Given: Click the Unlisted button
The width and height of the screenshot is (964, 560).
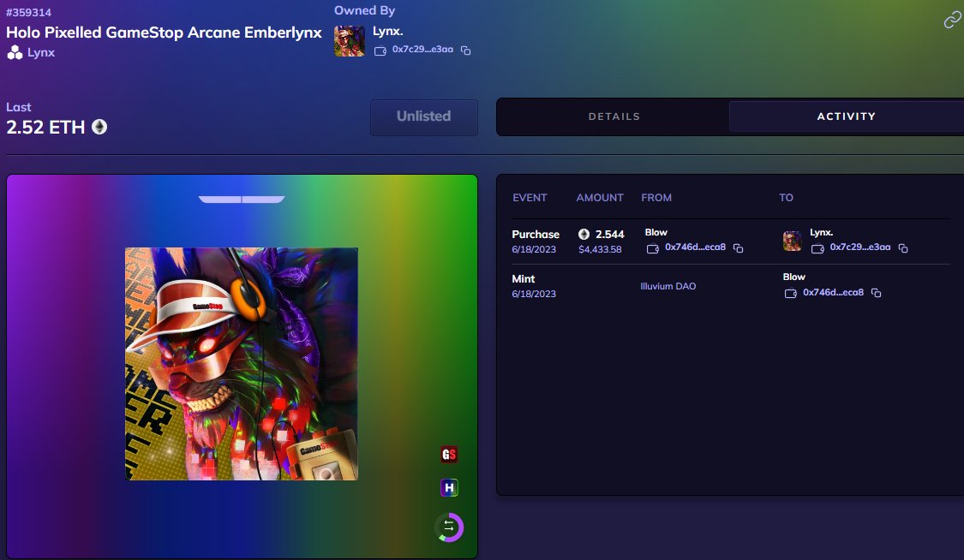Looking at the screenshot, I should [423, 116].
